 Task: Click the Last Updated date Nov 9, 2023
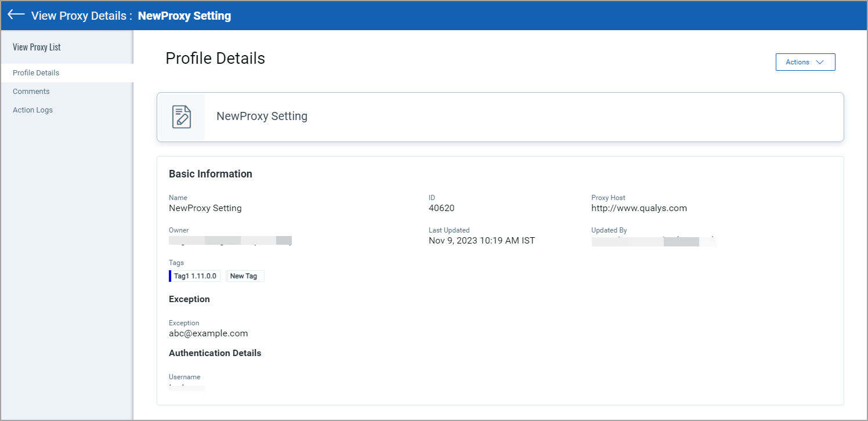tap(482, 241)
